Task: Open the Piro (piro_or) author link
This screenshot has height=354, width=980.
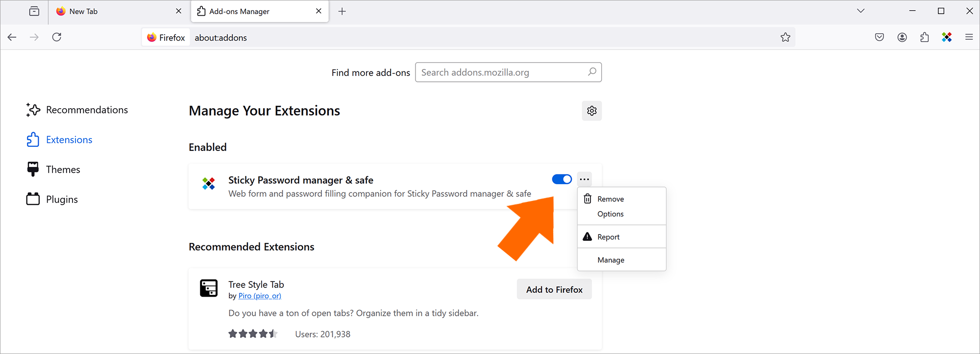Action: coord(260,296)
